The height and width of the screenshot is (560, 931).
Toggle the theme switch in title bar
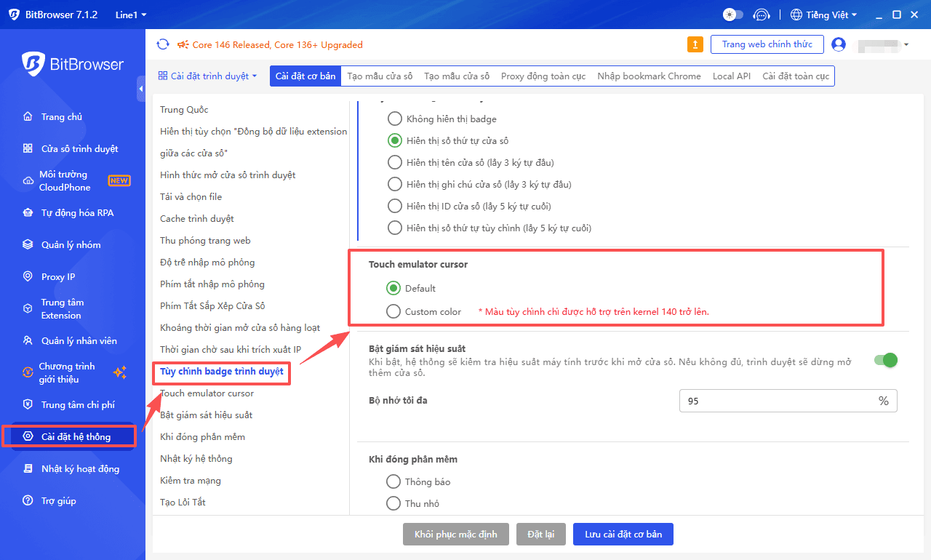pos(732,15)
